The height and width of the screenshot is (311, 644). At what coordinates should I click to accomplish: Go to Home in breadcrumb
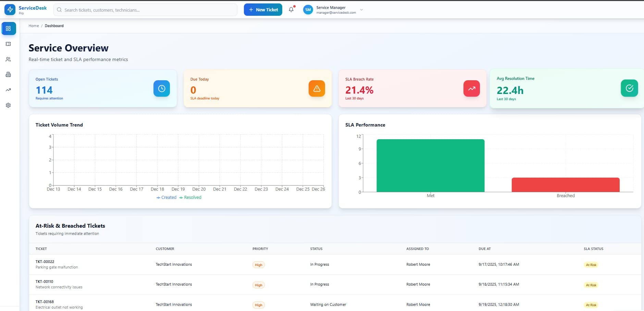tap(34, 26)
